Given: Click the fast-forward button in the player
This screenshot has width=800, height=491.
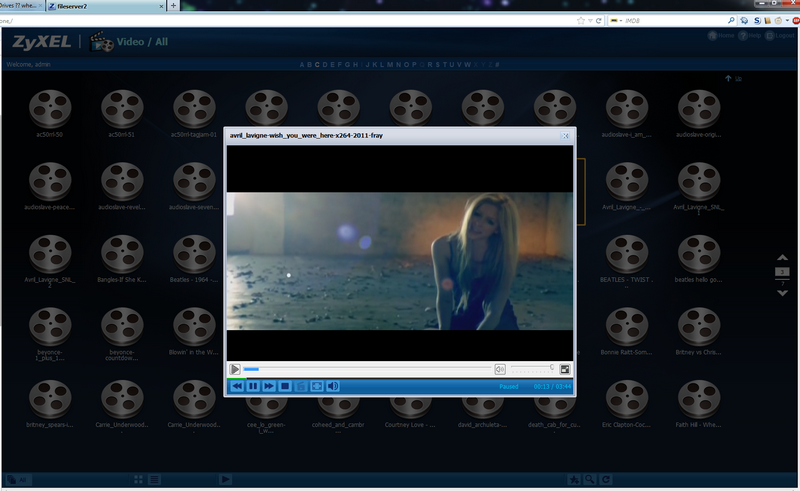Looking at the screenshot, I should 269,386.
